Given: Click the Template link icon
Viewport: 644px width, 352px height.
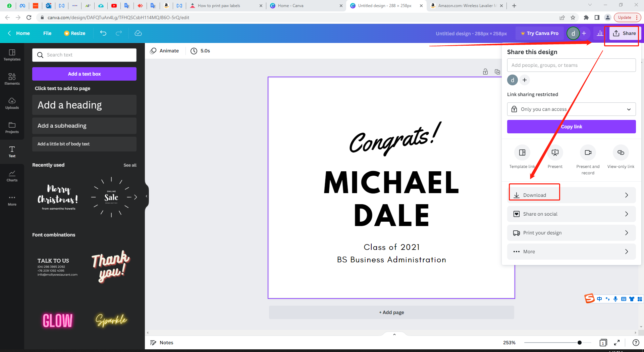Looking at the screenshot, I should [522, 153].
